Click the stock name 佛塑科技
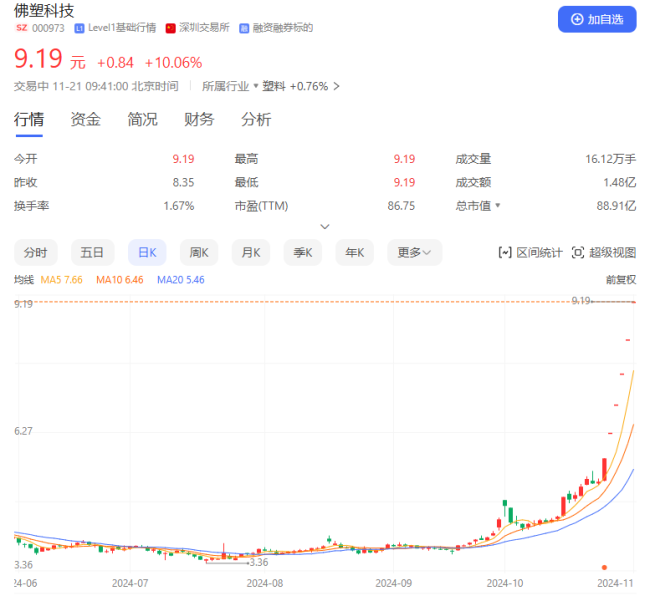The image size is (650, 596). [x=44, y=10]
